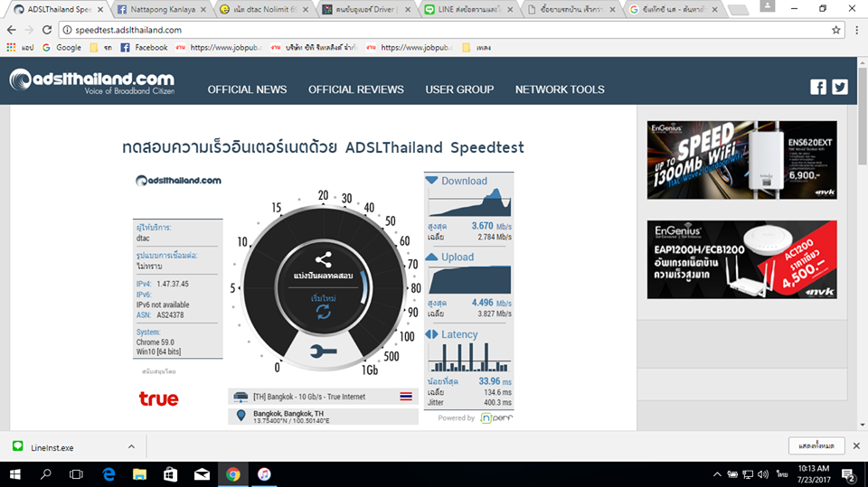The height and width of the screenshot is (487, 868).
Task: Switch to the Nattapong Kanlaya Facebook tab
Action: (162, 9)
